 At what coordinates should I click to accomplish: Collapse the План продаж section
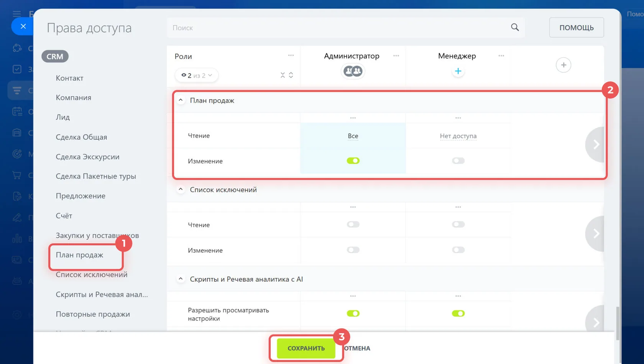click(181, 100)
